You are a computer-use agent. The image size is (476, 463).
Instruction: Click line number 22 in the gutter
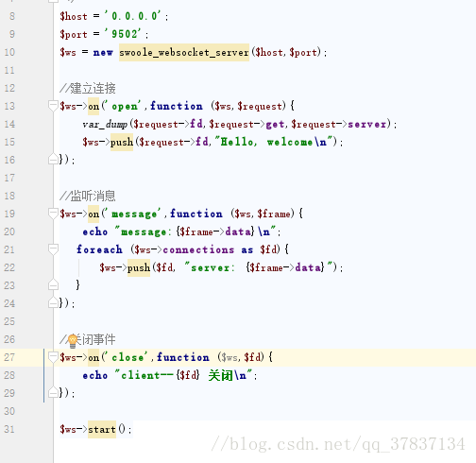(x=9, y=267)
